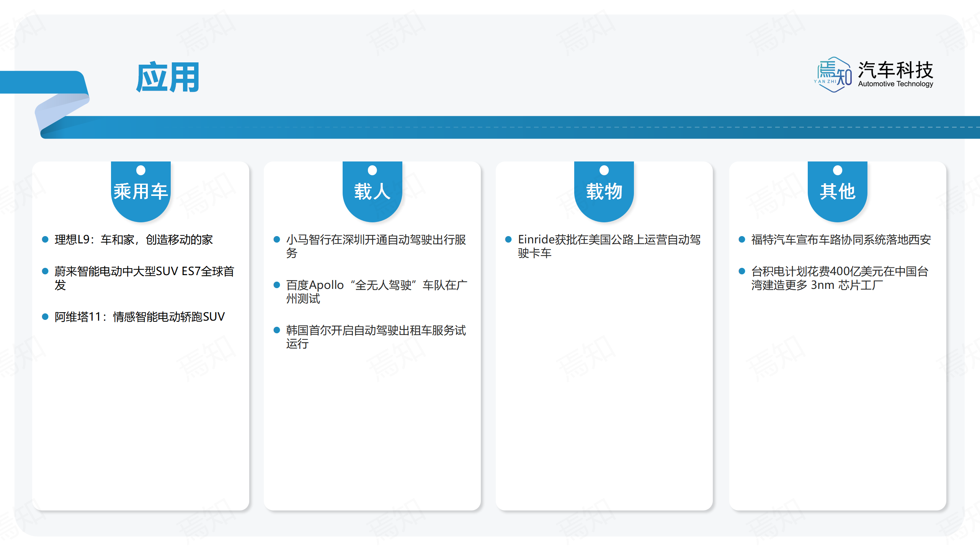This screenshot has width=980, height=551.
Task: Select the 载物 category badge
Action: pos(604,191)
